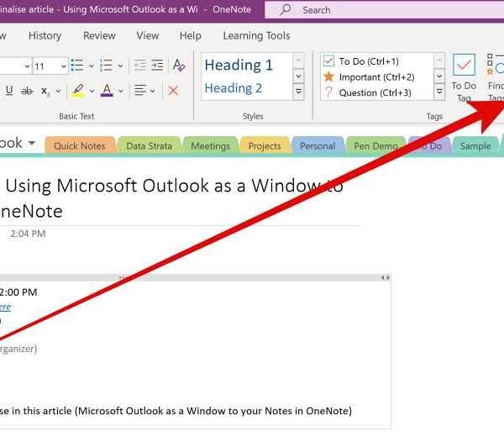Click the large To Do Tag button
The width and height of the screenshot is (504, 441).
tap(464, 78)
